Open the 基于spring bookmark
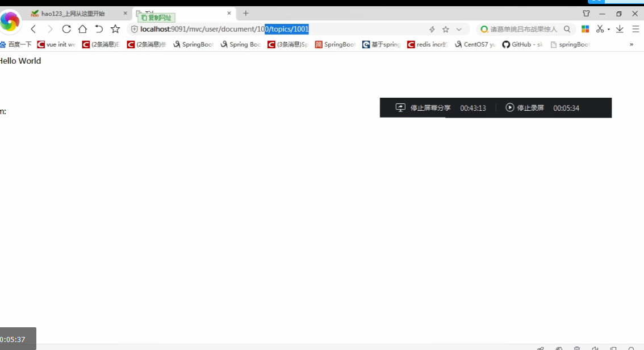This screenshot has height=350, width=644. coord(382,44)
